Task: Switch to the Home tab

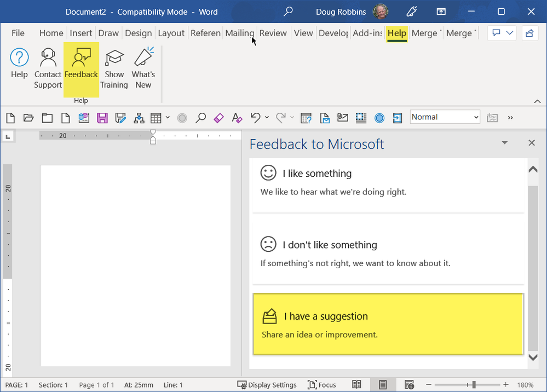Action: click(x=51, y=33)
